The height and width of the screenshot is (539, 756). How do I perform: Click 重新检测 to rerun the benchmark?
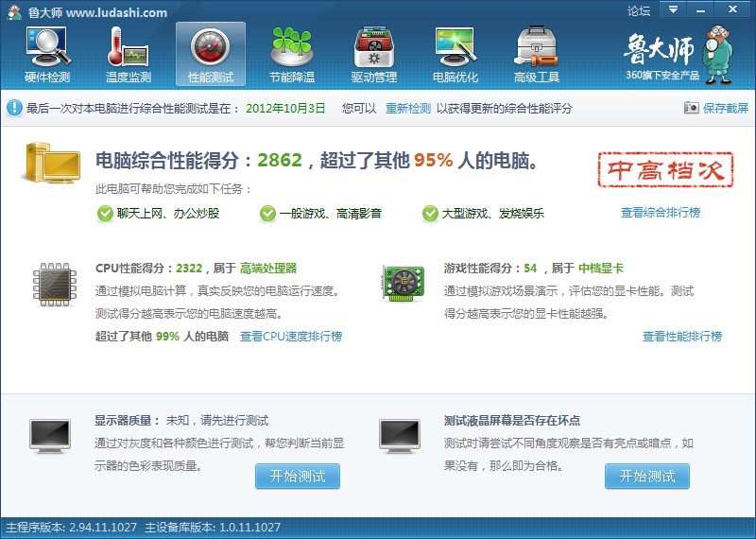click(x=408, y=108)
